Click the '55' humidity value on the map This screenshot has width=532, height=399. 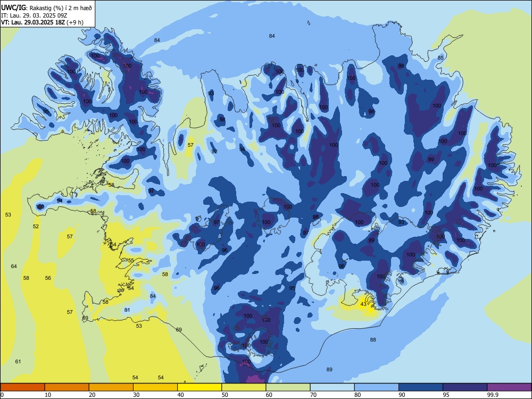click(131, 261)
